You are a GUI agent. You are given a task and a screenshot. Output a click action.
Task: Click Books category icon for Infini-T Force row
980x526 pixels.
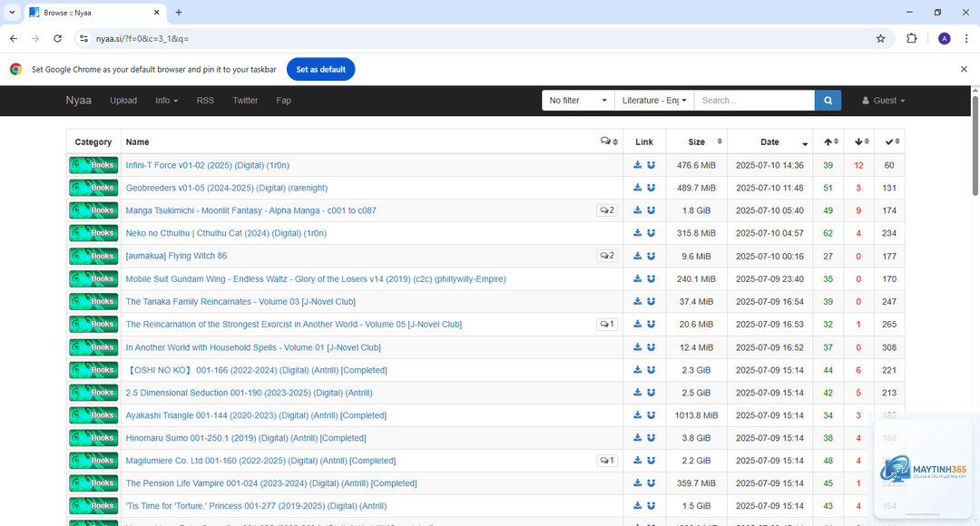coord(93,165)
